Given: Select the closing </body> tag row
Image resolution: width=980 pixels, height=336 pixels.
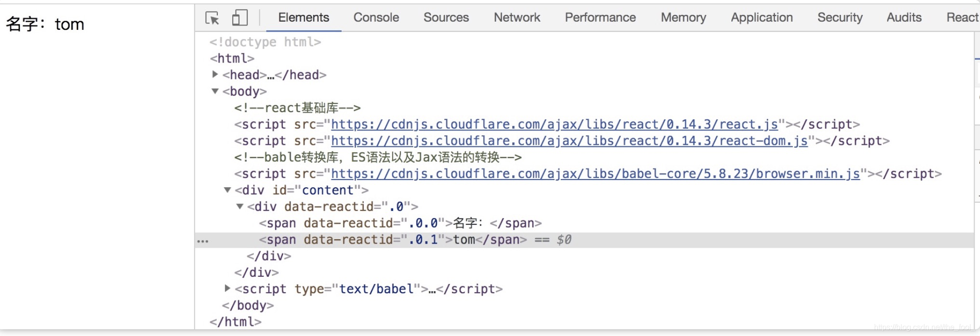Looking at the screenshot, I should tap(248, 306).
